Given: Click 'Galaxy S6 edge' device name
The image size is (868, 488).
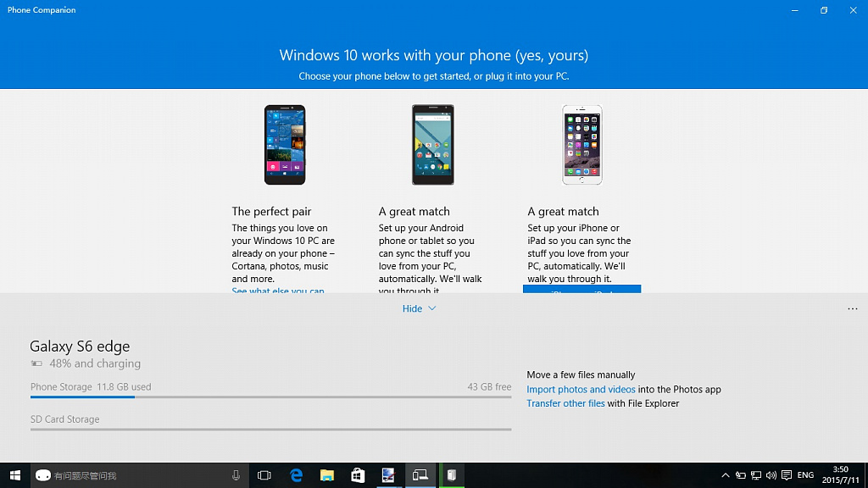Looking at the screenshot, I should (x=80, y=347).
